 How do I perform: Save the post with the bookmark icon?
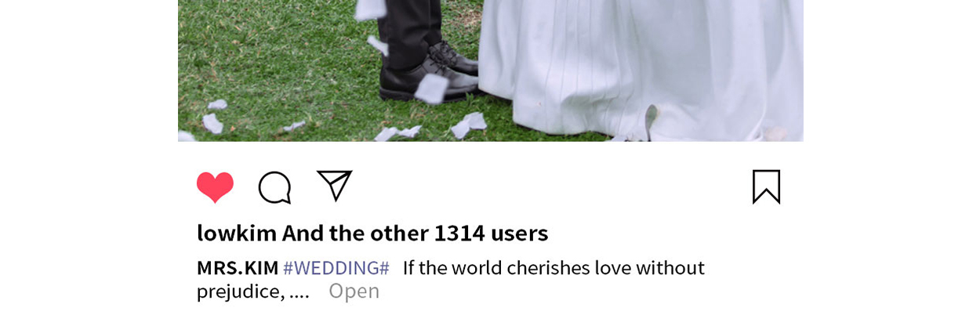pos(766,186)
